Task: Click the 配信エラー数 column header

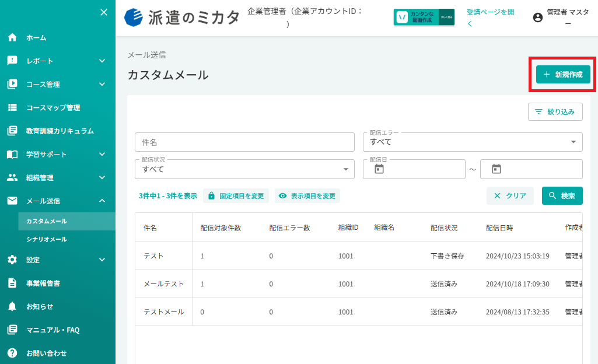Action: point(289,228)
